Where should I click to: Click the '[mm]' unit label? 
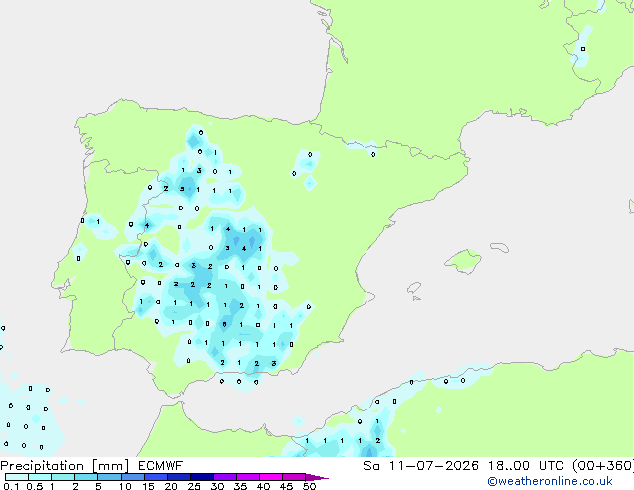pos(110,466)
